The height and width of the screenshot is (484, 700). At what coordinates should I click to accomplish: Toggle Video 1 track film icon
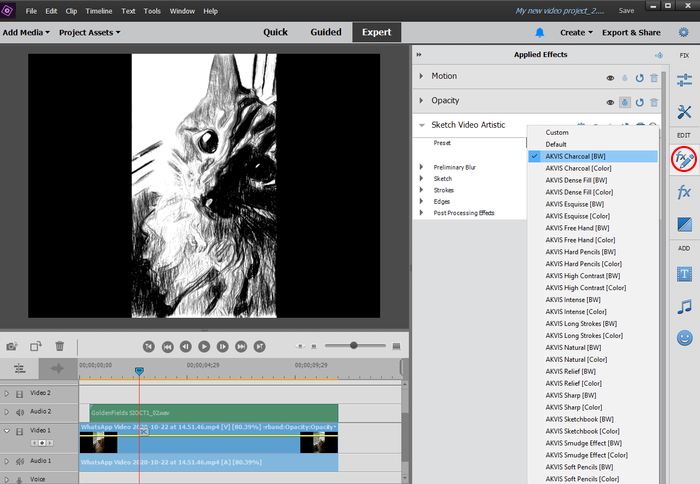pyautogui.click(x=20, y=431)
